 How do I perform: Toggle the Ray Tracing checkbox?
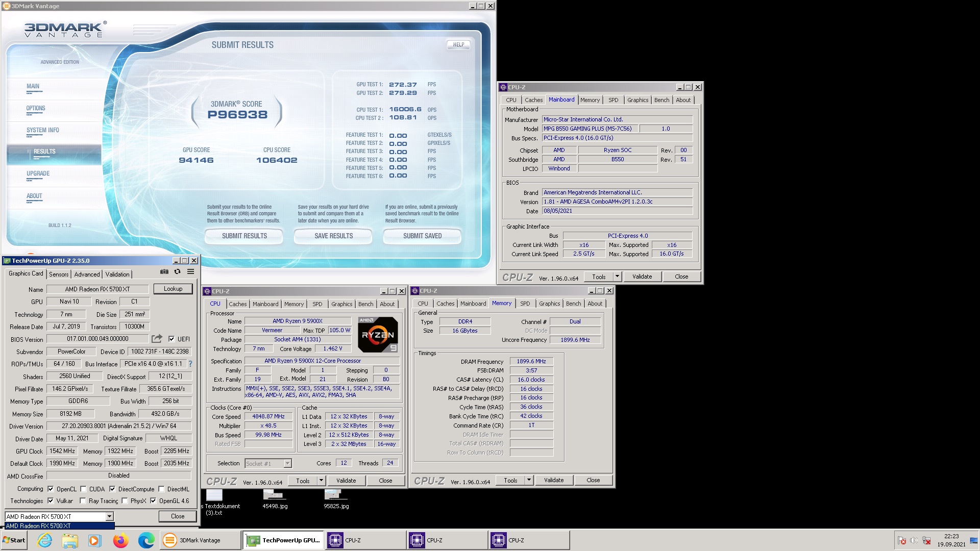point(83,501)
